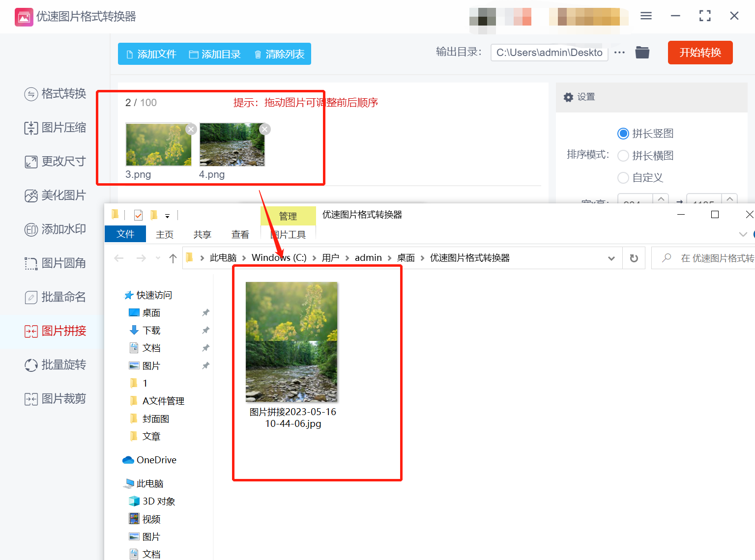This screenshot has width=755, height=560.
Task: Click the hamburger menu icon in title bar
Action: pyautogui.click(x=646, y=16)
